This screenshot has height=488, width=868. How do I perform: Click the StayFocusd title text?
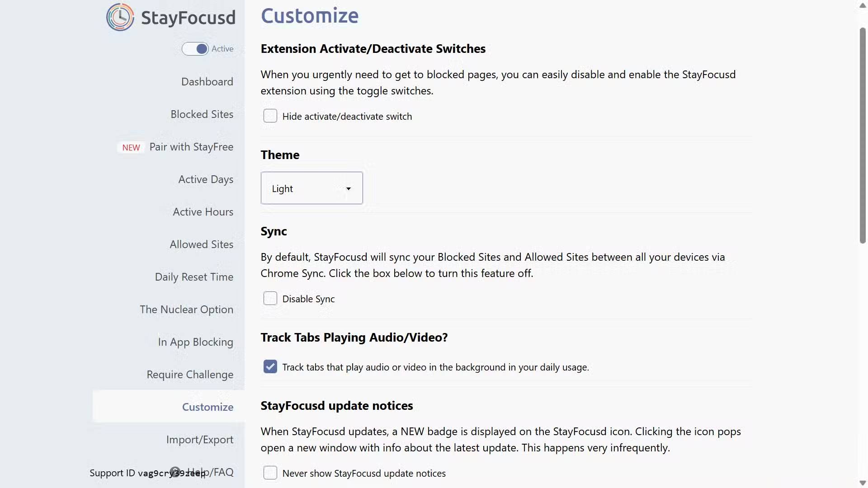[x=188, y=18]
